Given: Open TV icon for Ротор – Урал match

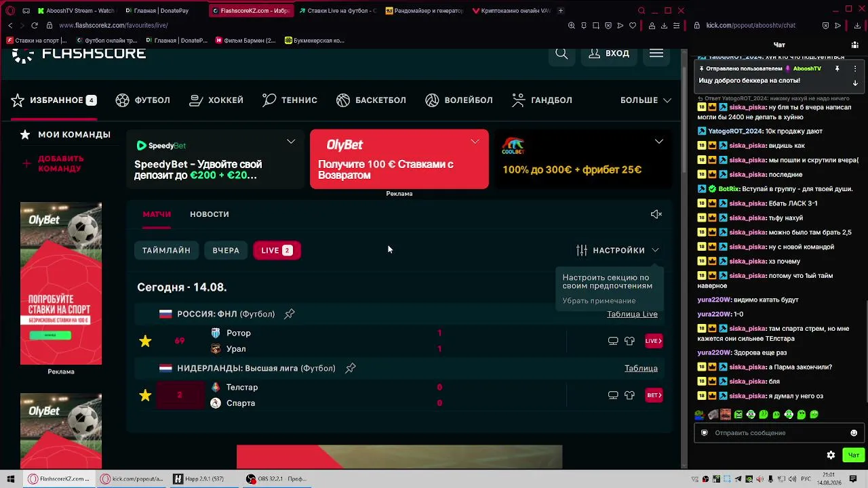Looking at the screenshot, I should pos(613,341).
